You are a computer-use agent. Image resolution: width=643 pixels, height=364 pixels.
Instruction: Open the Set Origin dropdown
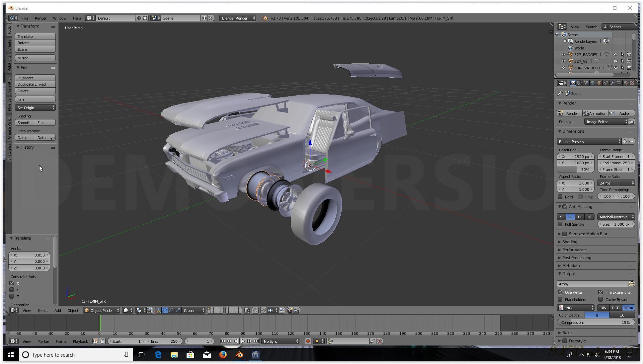pyautogui.click(x=36, y=108)
